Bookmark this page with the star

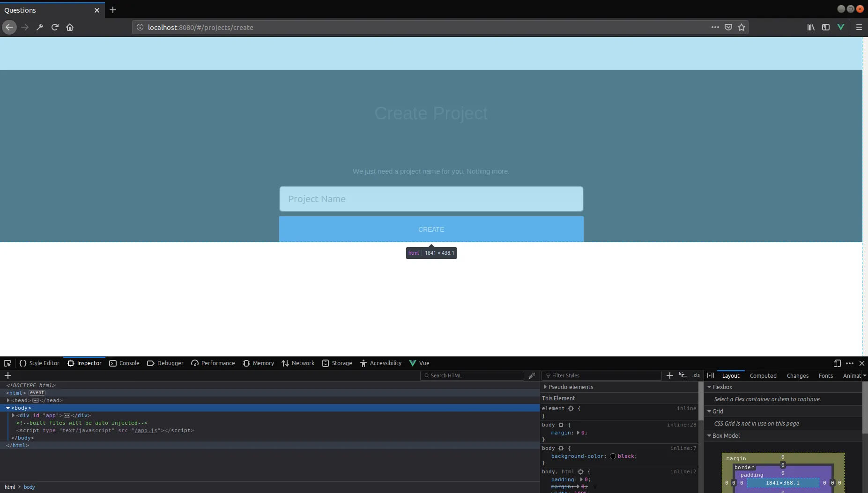[x=742, y=27]
